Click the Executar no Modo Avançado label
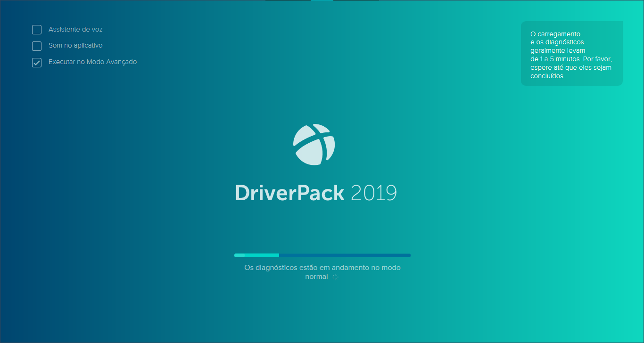 point(92,62)
